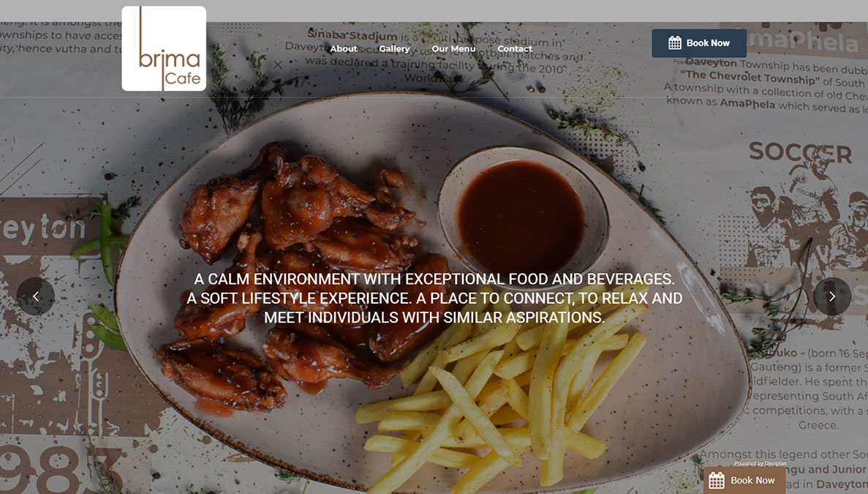Advance to the next slide arrow
Image resolution: width=868 pixels, height=494 pixels.
[x=832, y=296]
